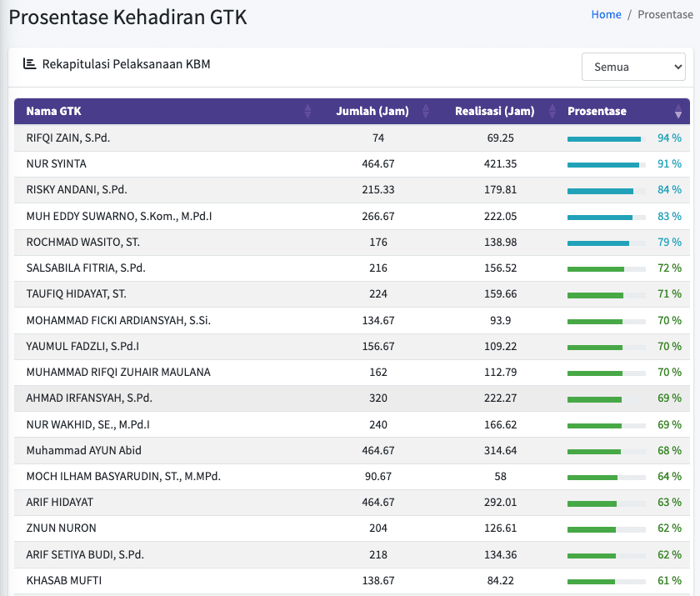Select ARIF SETIYA BUDI, S.Pd. name cell
This screenshot has width=700, height=596.
click(x=85, y=554)
